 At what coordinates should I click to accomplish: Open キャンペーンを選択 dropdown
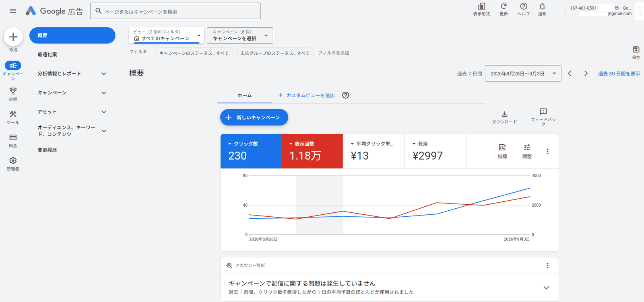click(x=240, y=35)
